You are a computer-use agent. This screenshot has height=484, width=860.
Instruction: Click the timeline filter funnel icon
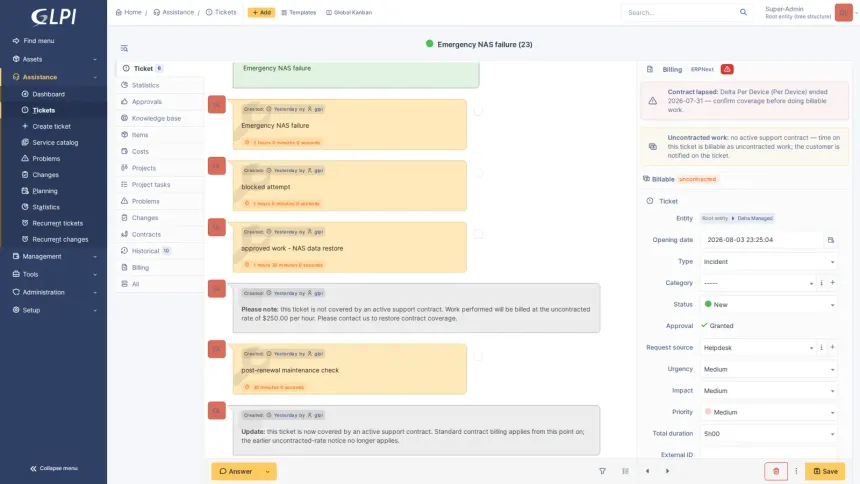point(602,471)
